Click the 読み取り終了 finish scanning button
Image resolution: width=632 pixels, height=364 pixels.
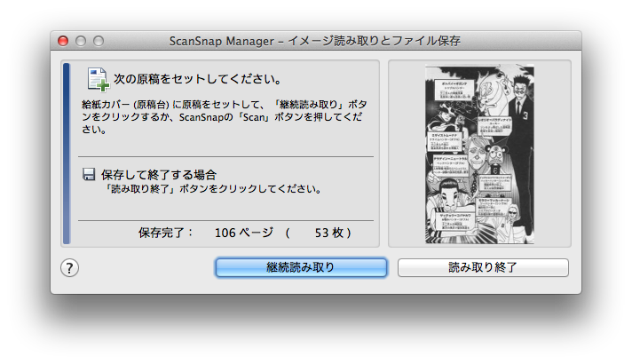click(x=483, y=267)
